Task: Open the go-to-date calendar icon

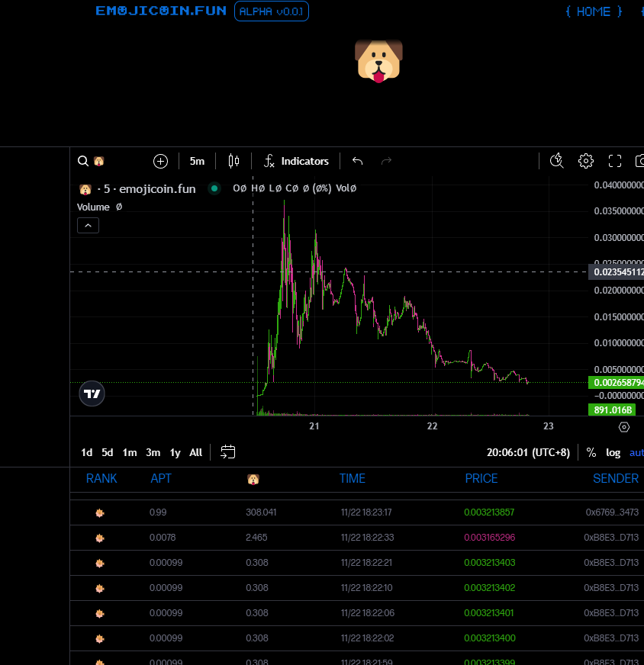Action: pyautogui.click(x=228, y=452)
